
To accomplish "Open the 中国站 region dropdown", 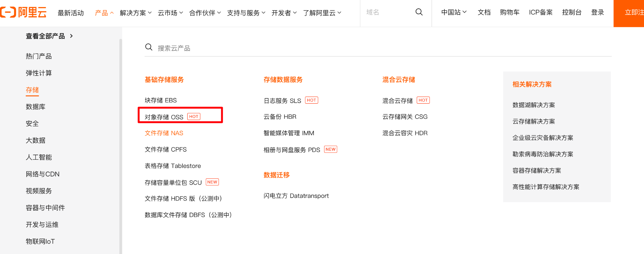I will (454, 12).
